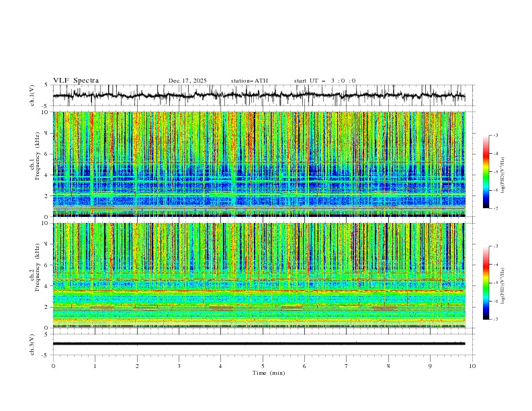This screenshot has height=411, width=532.
Task: Click the 'Time (min)' axis label
Action: coord(269,373)
